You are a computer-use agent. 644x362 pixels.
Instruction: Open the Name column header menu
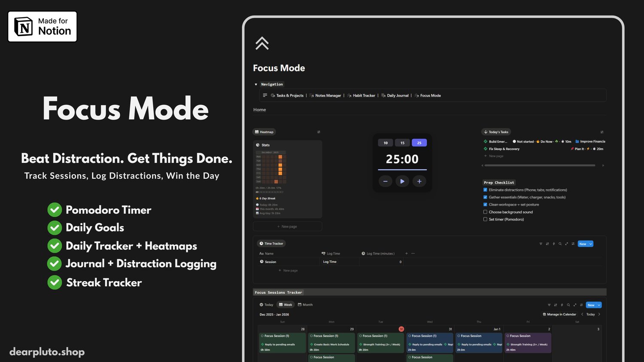point(267,253)
